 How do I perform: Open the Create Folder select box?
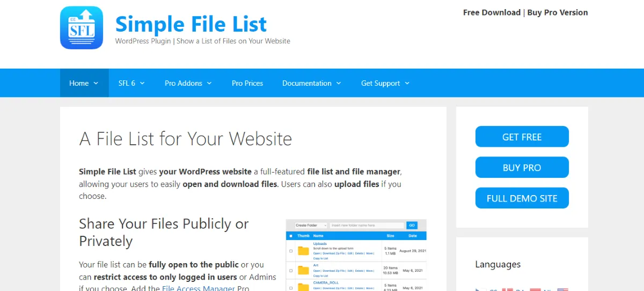click(311, 225)
